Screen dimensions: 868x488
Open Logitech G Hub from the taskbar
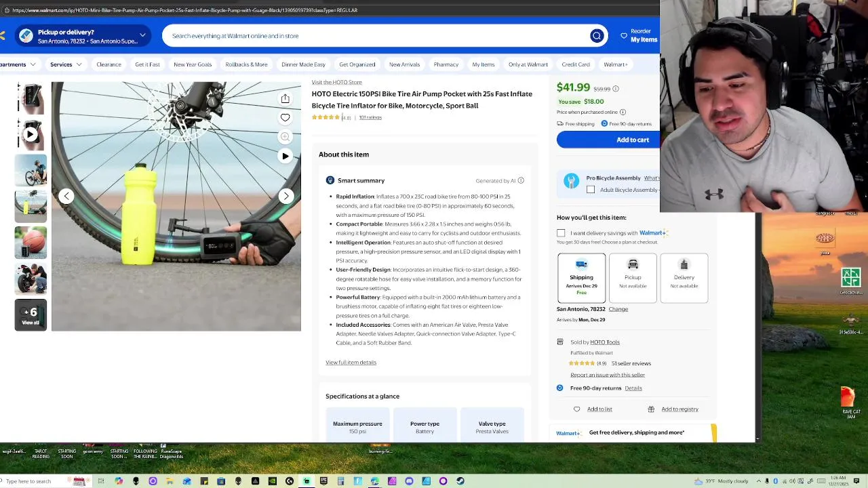(290, 481)
